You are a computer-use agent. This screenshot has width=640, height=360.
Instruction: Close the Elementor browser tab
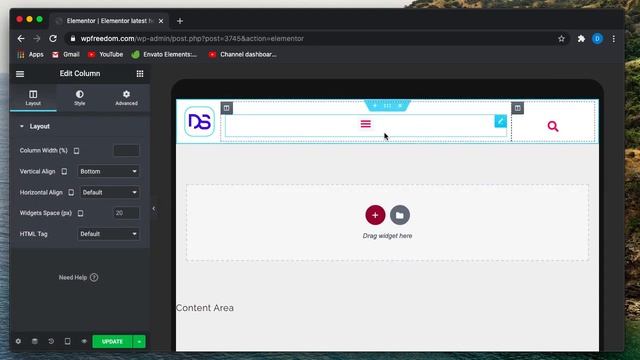[x=161, y=21]
